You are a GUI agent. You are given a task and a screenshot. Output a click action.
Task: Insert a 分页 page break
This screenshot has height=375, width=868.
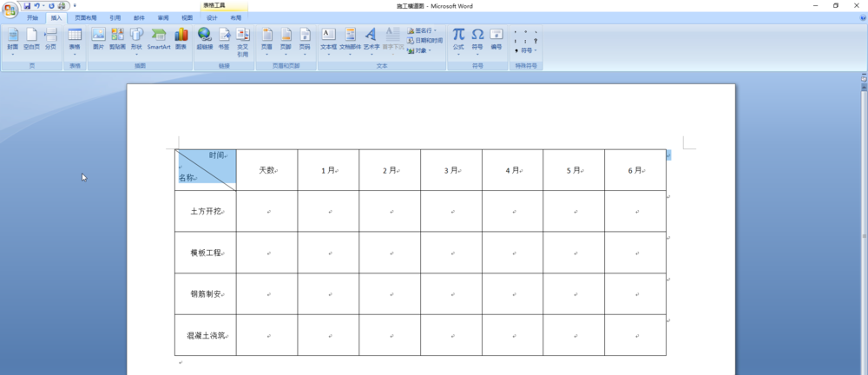(51, 41)
